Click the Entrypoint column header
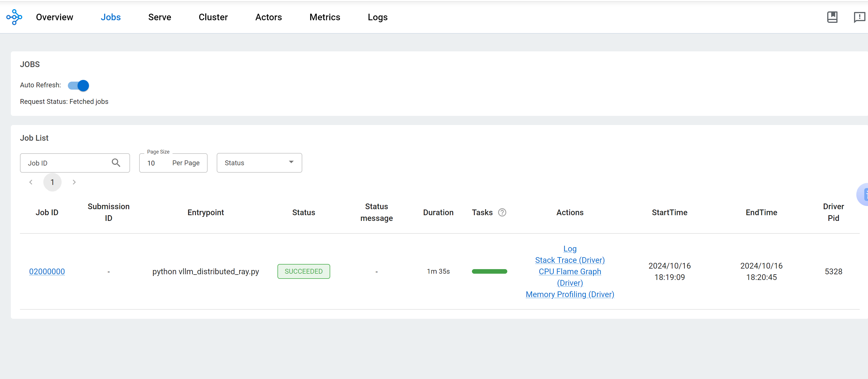Image resolution: width=868 pixels, height=379 pixels. [x=206, y=212]
